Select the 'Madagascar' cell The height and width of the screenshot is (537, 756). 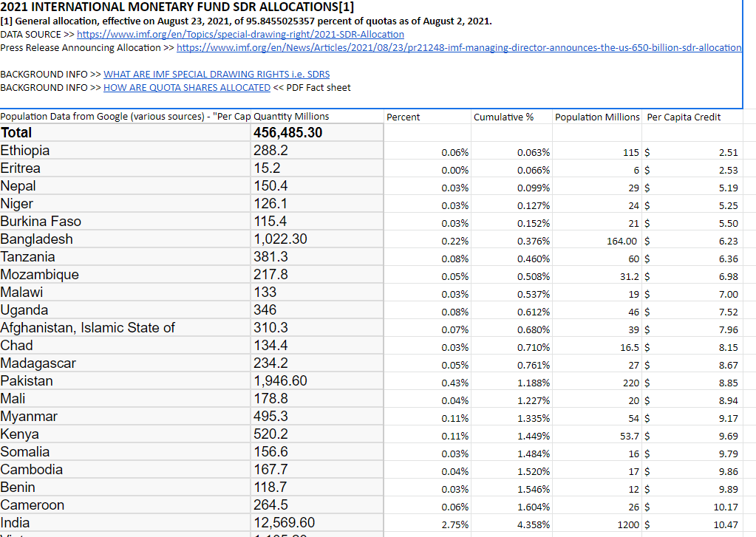coord(126,363)
